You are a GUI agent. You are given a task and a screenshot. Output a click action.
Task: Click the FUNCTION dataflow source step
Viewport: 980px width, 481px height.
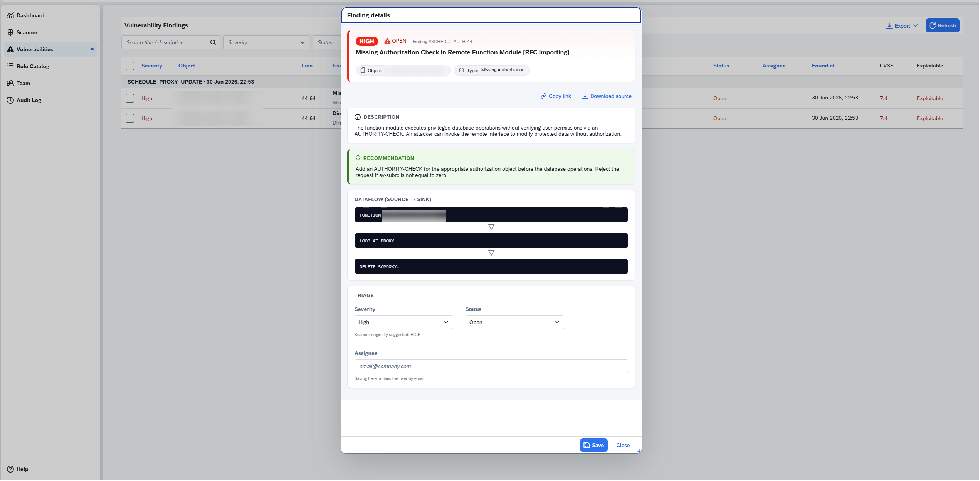[491, 215]
